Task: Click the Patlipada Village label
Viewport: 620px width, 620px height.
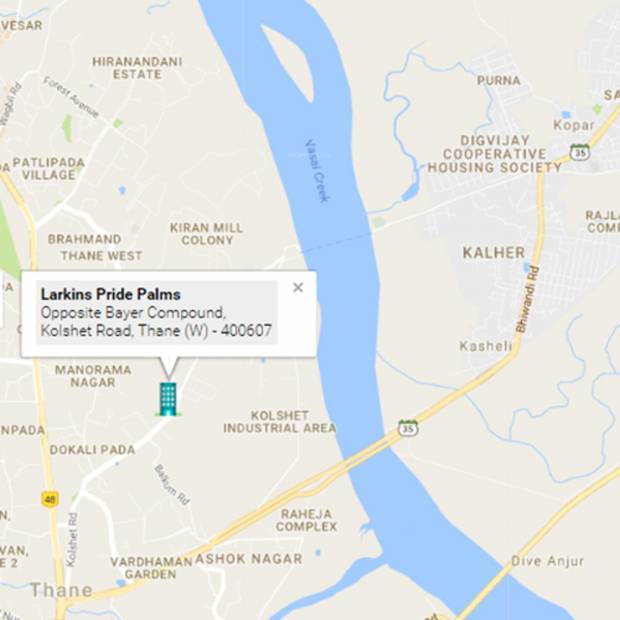Action: tap(49, 168)
